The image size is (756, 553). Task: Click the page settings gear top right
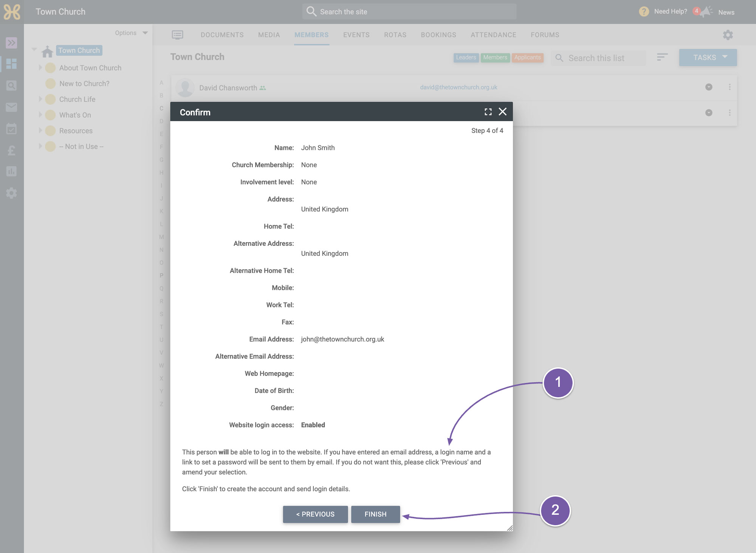728,35
